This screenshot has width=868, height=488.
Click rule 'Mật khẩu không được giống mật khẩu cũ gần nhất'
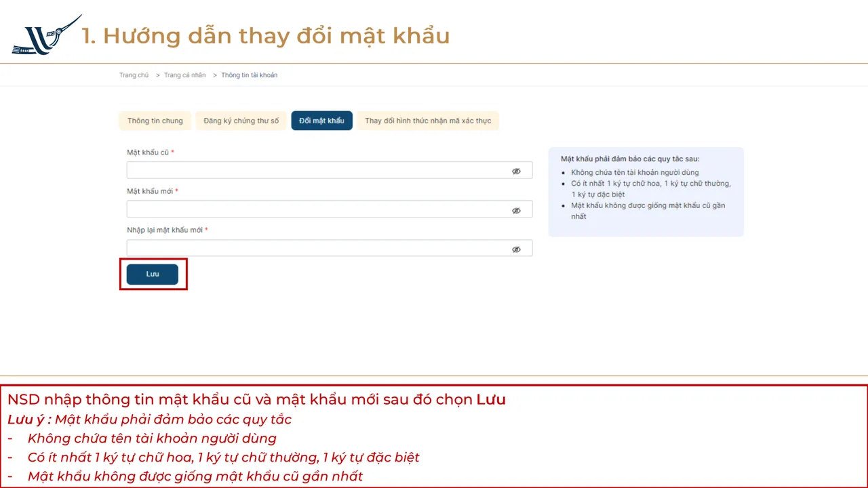pos(648,211)
